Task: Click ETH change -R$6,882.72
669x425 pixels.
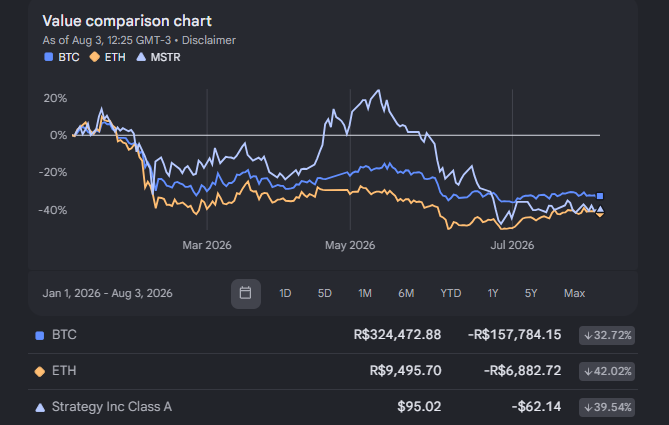Action: point(522,371)
